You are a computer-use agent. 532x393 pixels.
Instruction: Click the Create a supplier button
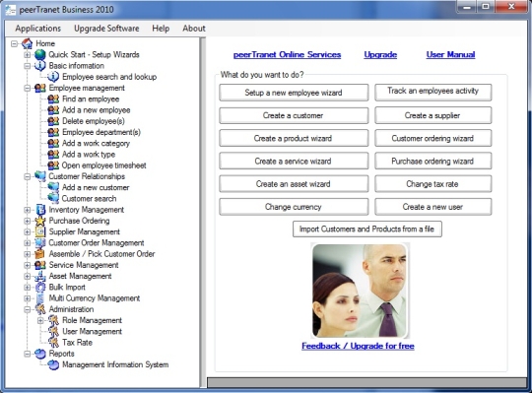pyautogui.click(x=432, y=115)
